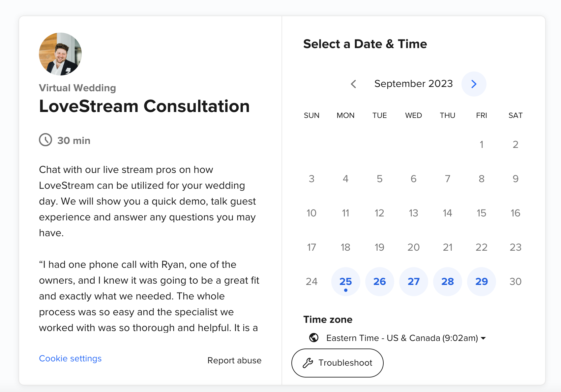
Task: Click the LoveStream Consultation heading
Action: (144, 106)
